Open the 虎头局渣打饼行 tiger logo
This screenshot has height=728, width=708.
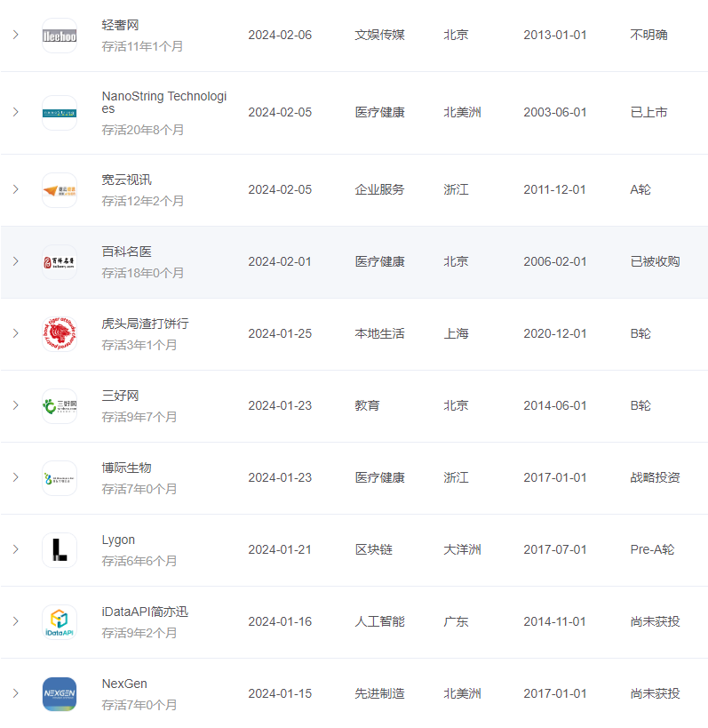pos(60,334)
